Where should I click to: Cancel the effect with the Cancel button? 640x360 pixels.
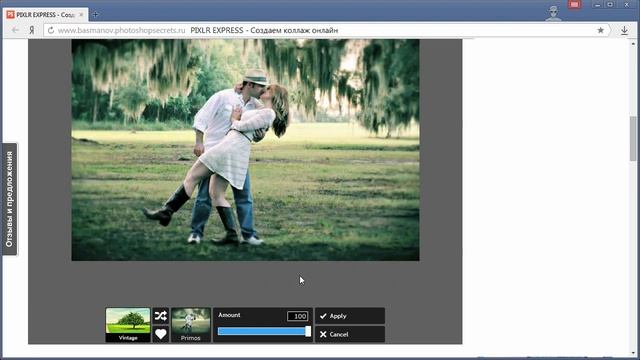350,334
